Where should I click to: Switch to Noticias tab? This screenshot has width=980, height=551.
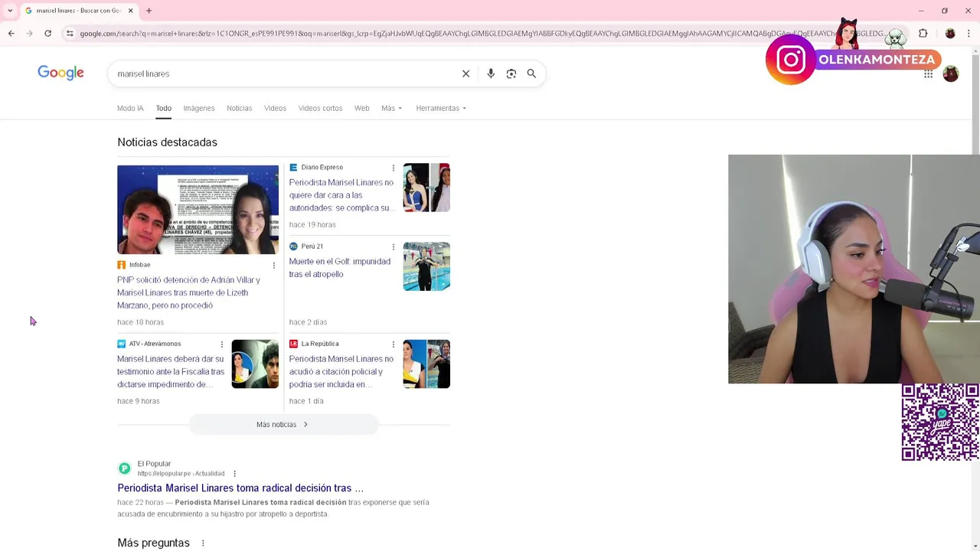(239, 108)
